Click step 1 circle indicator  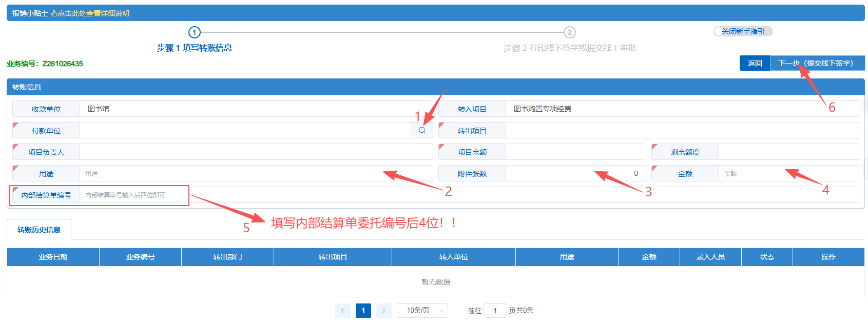(x=195, y=32)
